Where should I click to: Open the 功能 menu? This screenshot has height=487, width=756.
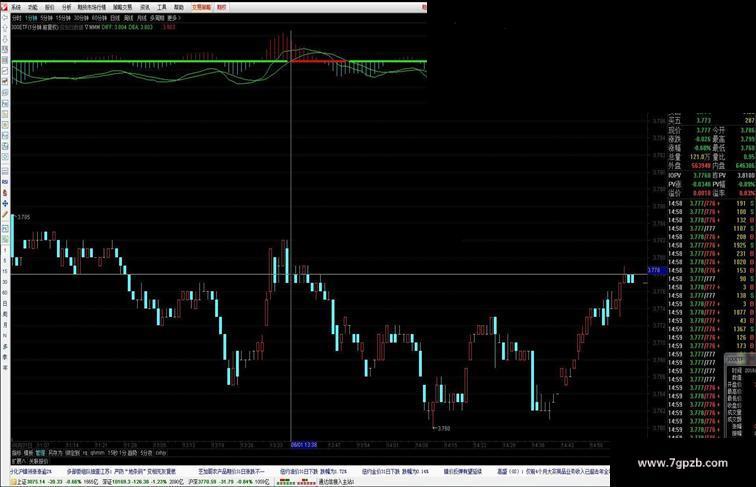32,7
